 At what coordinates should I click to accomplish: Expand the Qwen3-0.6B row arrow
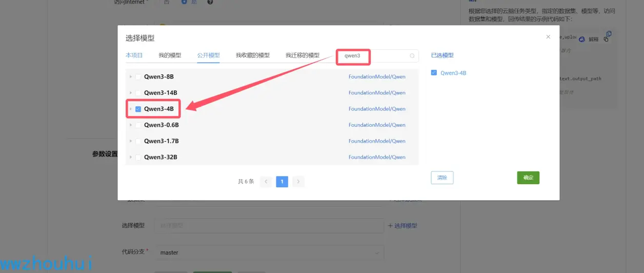pos(131,125)
